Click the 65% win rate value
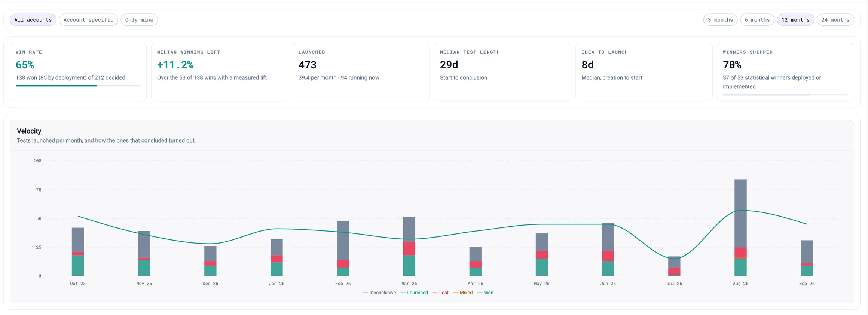 click(25, 65)
